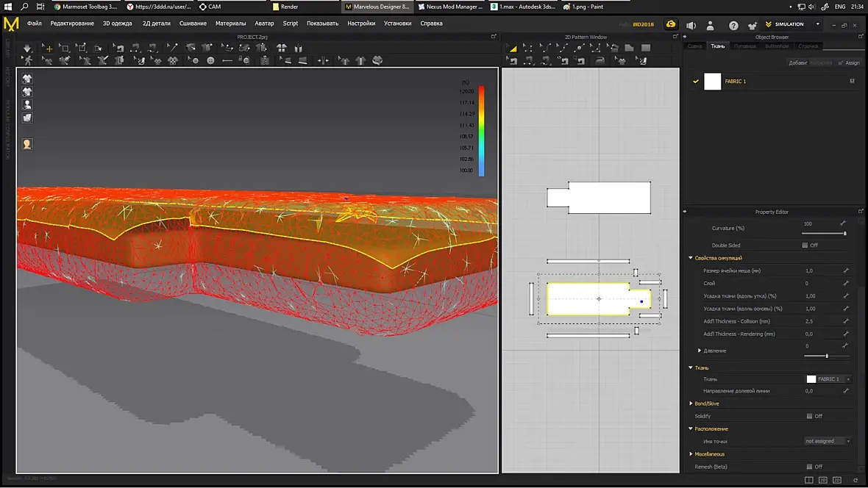The height and width of the screenshot is (488, 868).
Task: Switch to the Buttonhole tab in Object Browser
Action: pyautogui.click(x=776, y=46)
